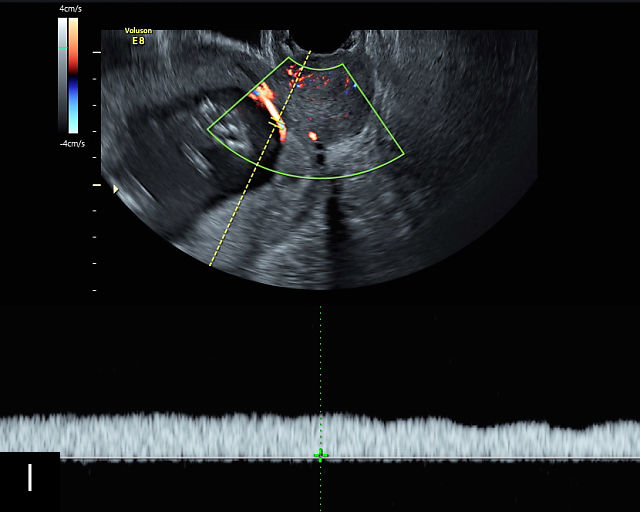Click the yellow depth tick beside the focus marker
This screenshot has height=512, width=640.
point(96,185)
